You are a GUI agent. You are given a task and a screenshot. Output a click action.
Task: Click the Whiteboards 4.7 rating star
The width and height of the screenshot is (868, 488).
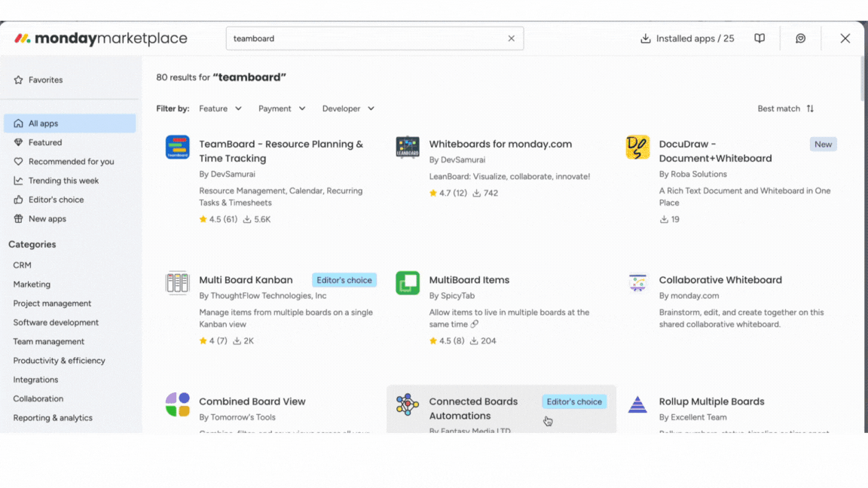coord(433,193)
